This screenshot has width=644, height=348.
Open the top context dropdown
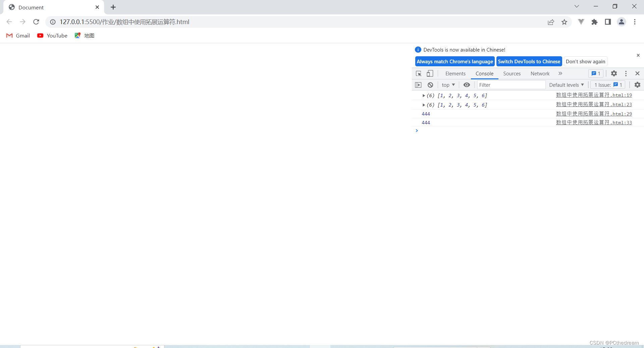pos(448,85)
